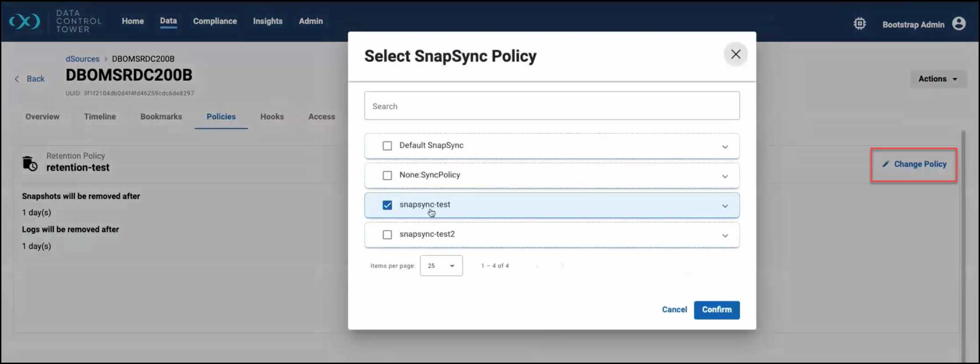Click the Back arrow icon
Image resolution: width=980 pixels, height=364 pixels.
coord(17,79)
